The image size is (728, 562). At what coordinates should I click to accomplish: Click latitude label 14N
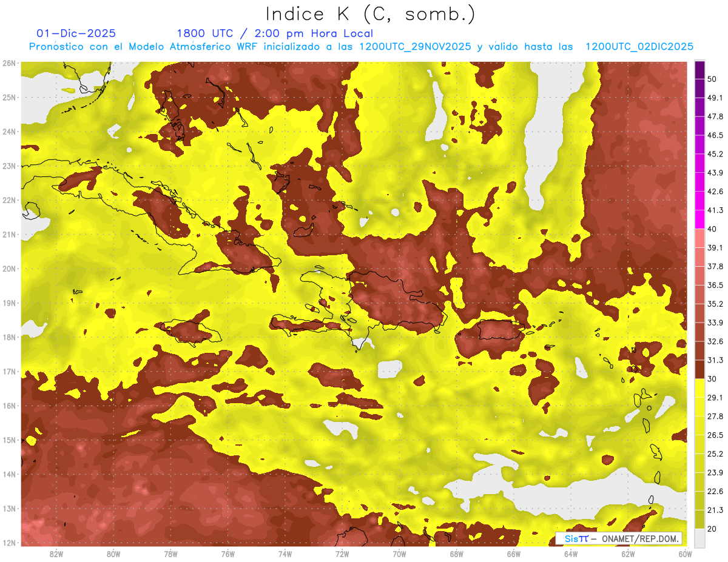tap(9, 474)
